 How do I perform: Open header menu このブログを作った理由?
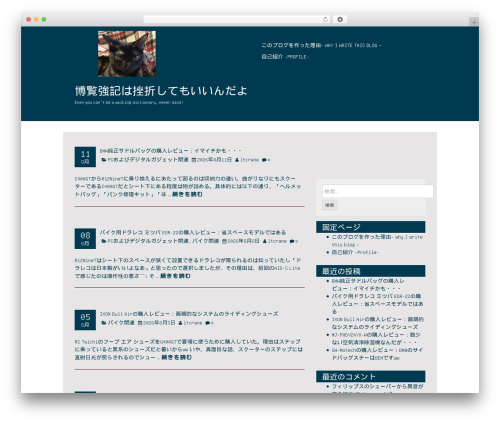pos(321,45)
